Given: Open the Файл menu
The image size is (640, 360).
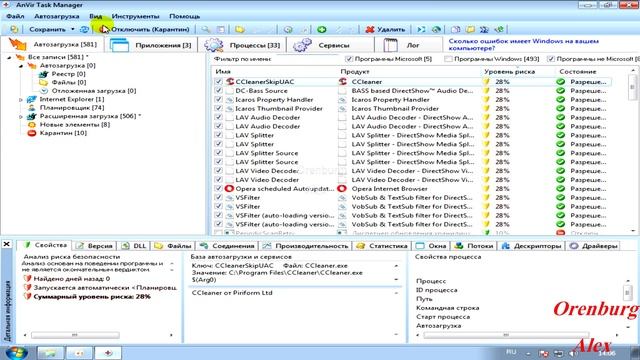Looking at the screenshot, I should [x=15, y=16].
